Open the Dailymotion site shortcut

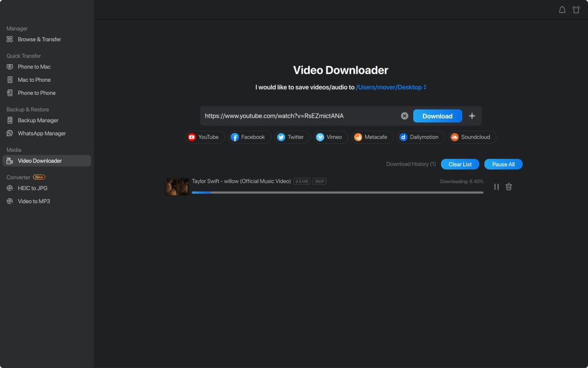point(421,137)
